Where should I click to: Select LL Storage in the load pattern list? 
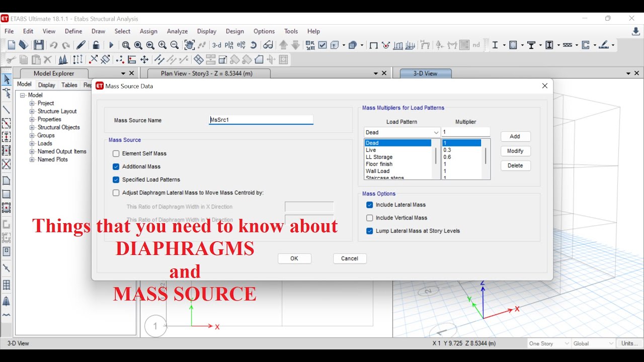tap(398, 157)
